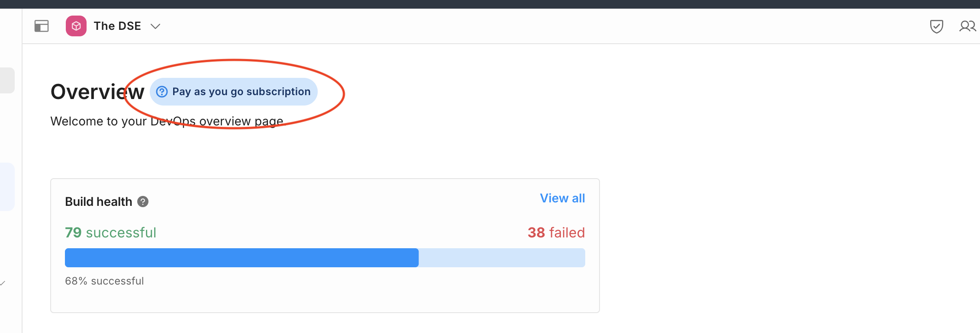The width and height of the screenshot is (980, 333).
Task: Click the Build health help icon
Action: click(143, 202)
